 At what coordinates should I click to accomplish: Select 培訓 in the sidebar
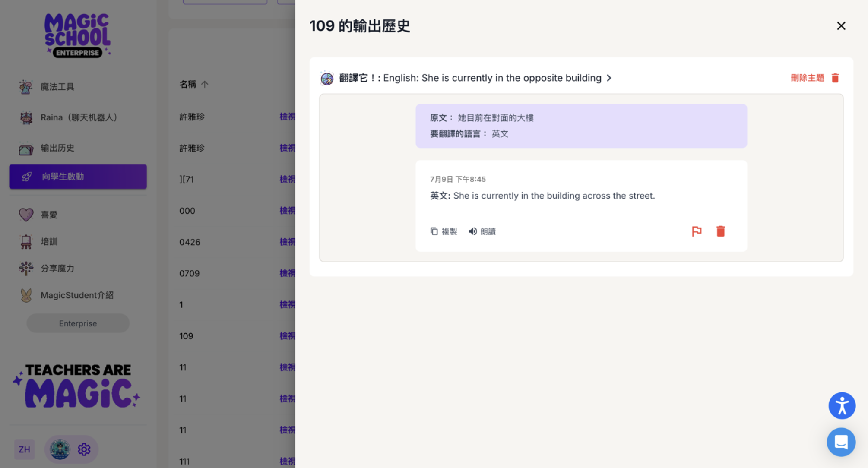(49, 241)
